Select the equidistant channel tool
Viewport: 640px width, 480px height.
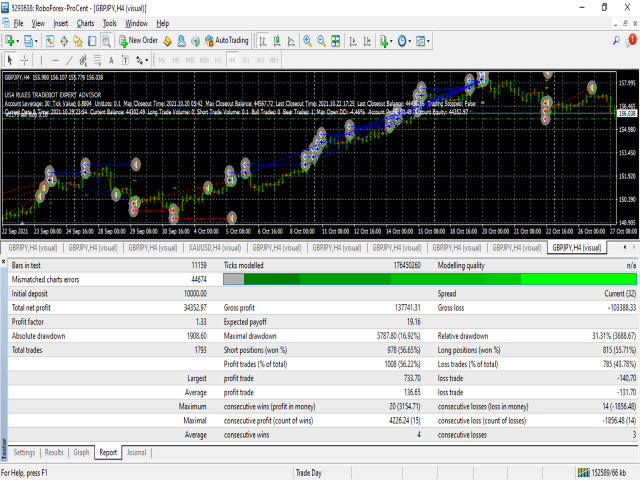[x=83, y=60]
